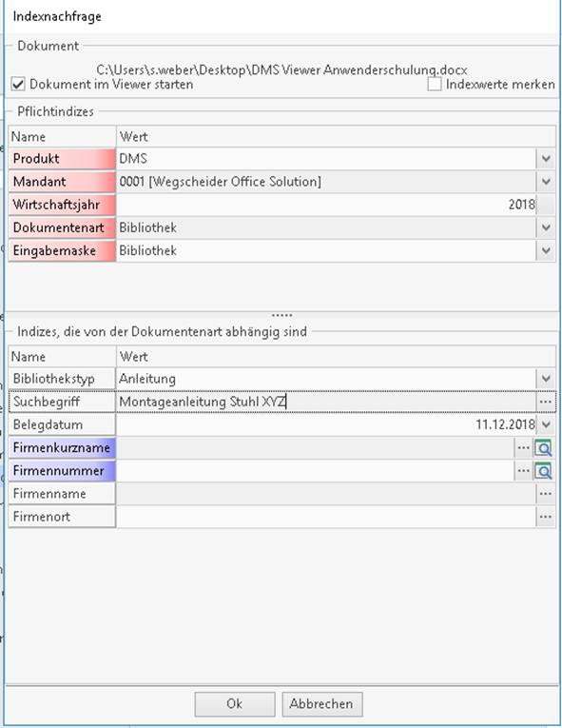This screenshot has height=728, width=562.
Task: Click the Wirtschaftsjahr spinner button
Action: click(x=546, y=205)
